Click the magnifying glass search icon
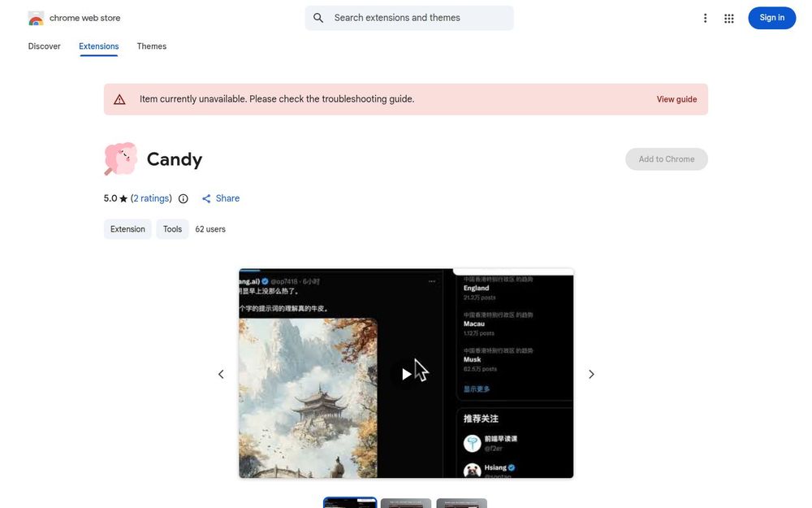Image resolution: width=812 pixels, height=508 pixels. coord(318,18)
